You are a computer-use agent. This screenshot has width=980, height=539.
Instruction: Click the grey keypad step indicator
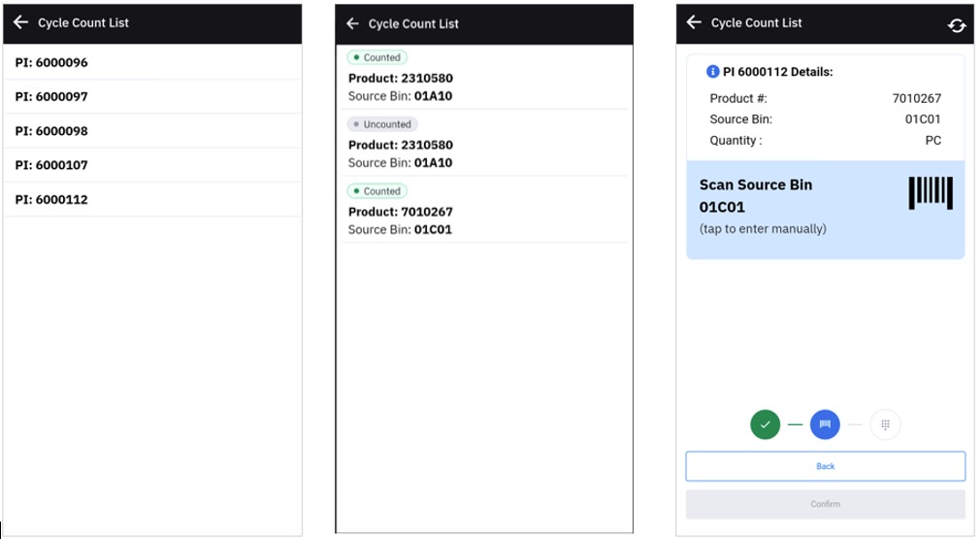(x=885, y=424)
